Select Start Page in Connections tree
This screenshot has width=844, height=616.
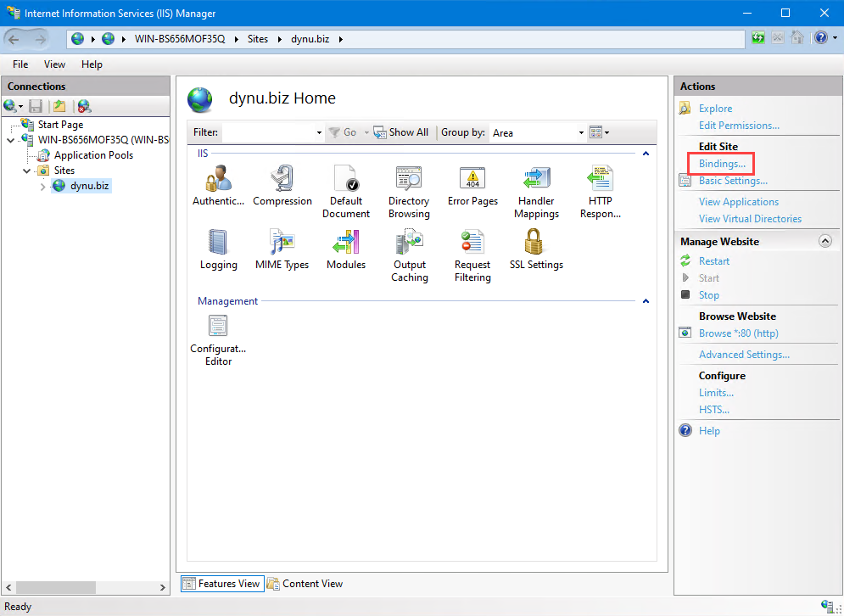point(60,125)
